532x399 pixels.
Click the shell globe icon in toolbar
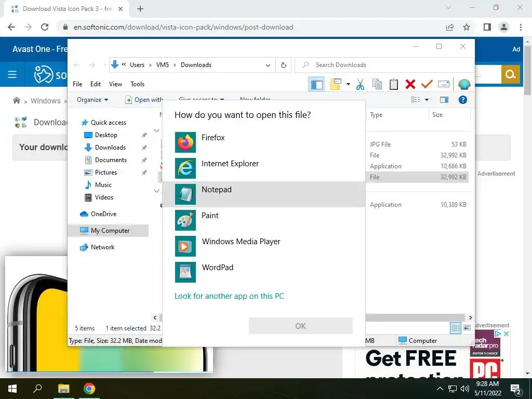coord(464,84)
